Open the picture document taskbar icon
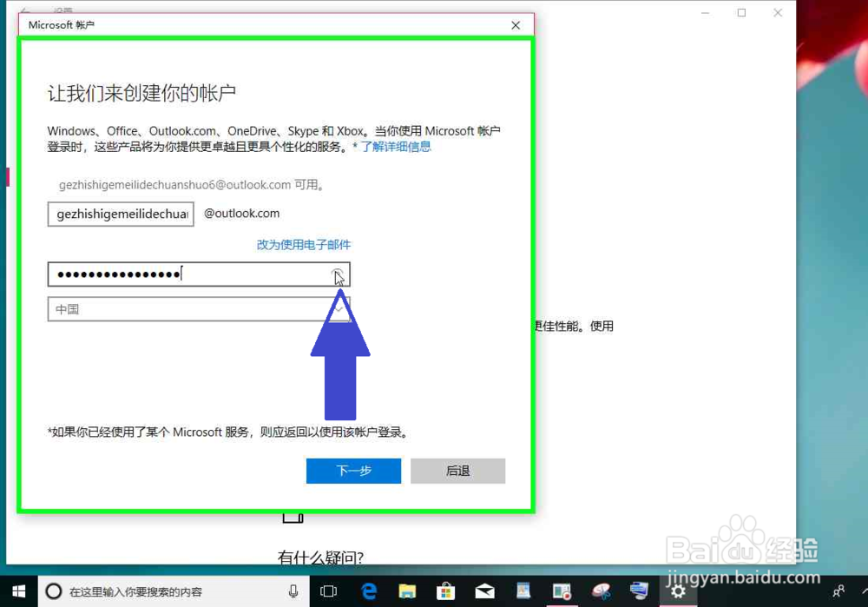 (x=523, y=591)
